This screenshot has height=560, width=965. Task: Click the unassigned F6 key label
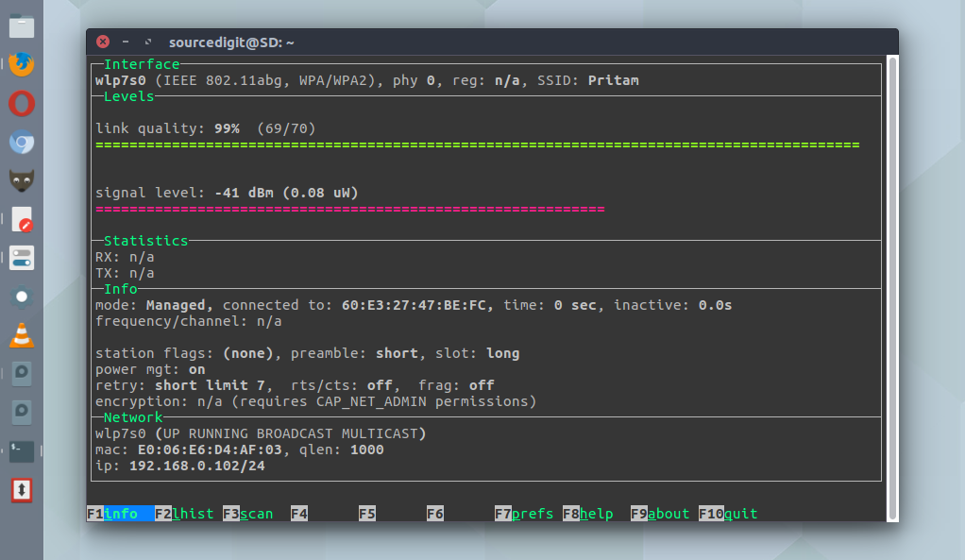pos(435,514)
